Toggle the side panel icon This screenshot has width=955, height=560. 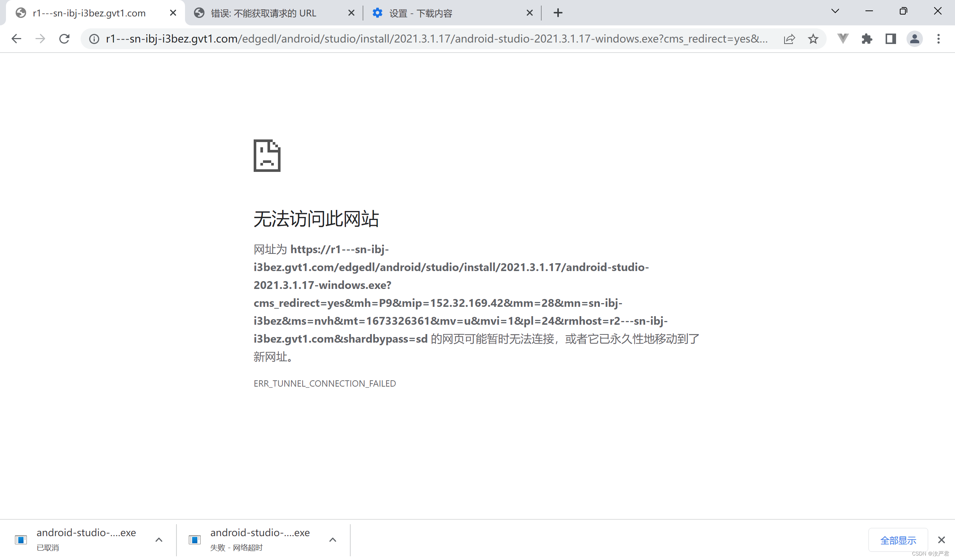pyautogui.click(x=890, y=39)
